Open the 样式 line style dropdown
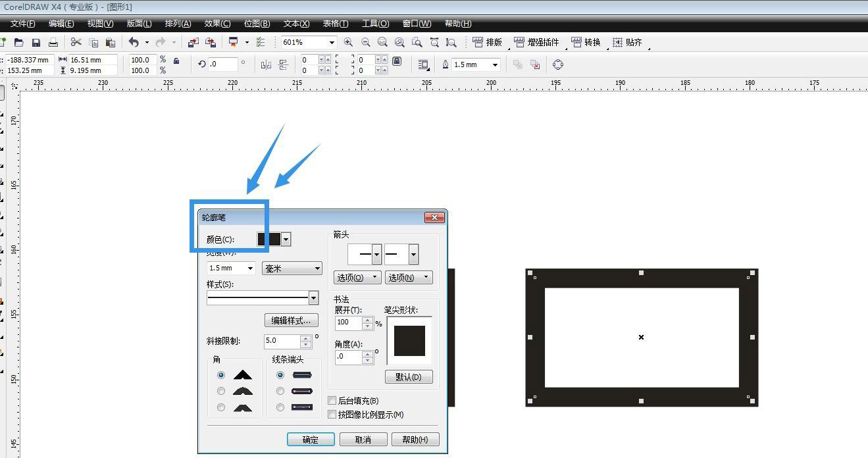The image size is (868, 458). [313, 298]
